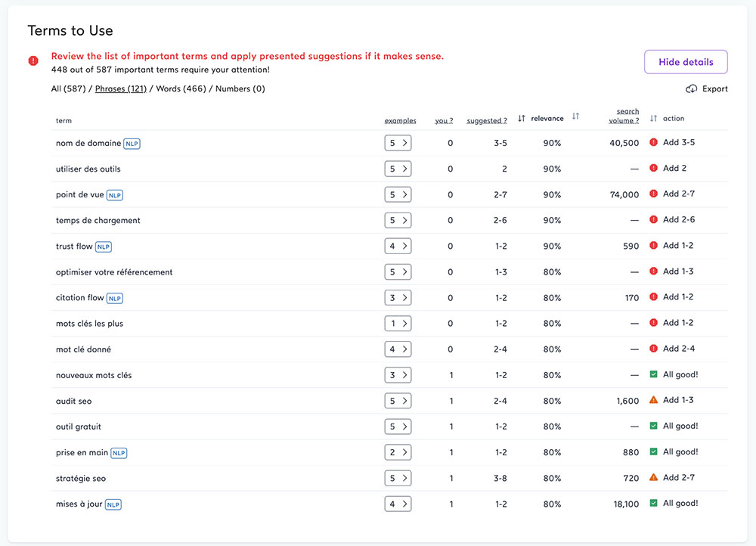Click NLP badge on mises à jour
The height and width of the screenshot is (546, 756).
coord(113,505)
